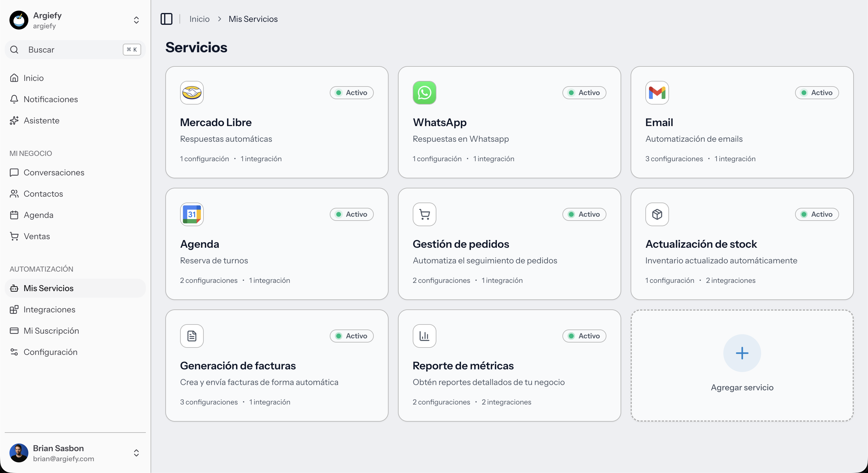
Task: Toggle the Activo status on Mercado Libre card
Action: pos(351,93)
